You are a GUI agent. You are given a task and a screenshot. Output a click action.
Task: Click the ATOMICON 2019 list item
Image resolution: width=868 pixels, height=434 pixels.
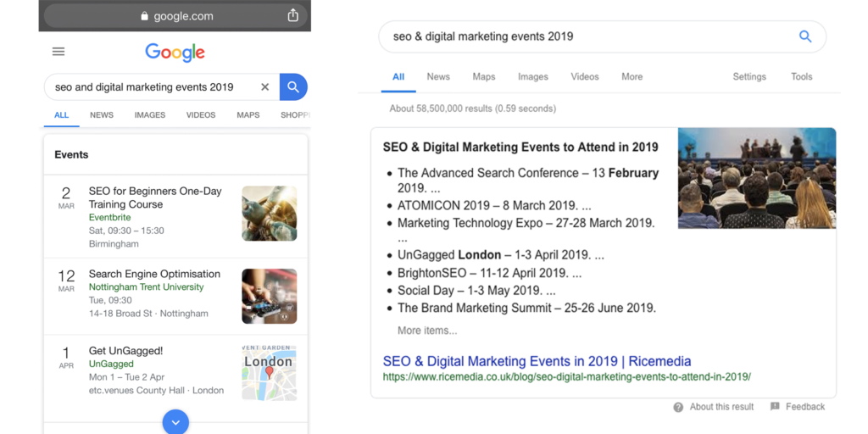(494, 206)
